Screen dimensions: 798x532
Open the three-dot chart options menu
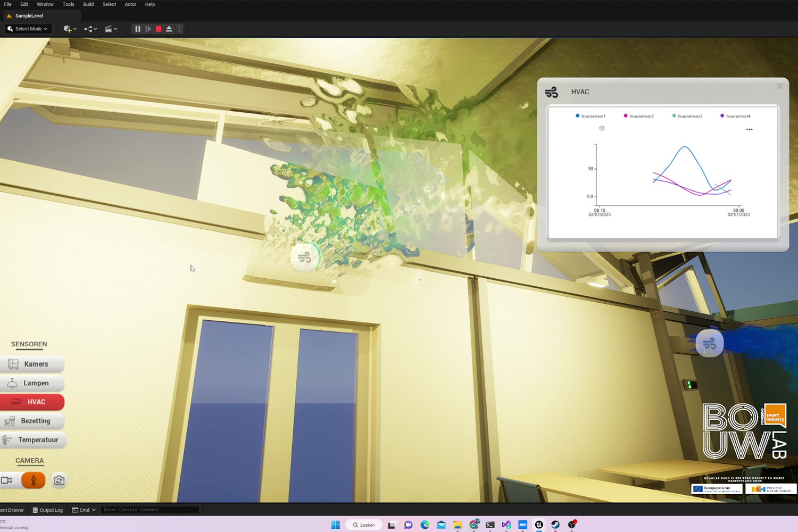tap(749, 129)
